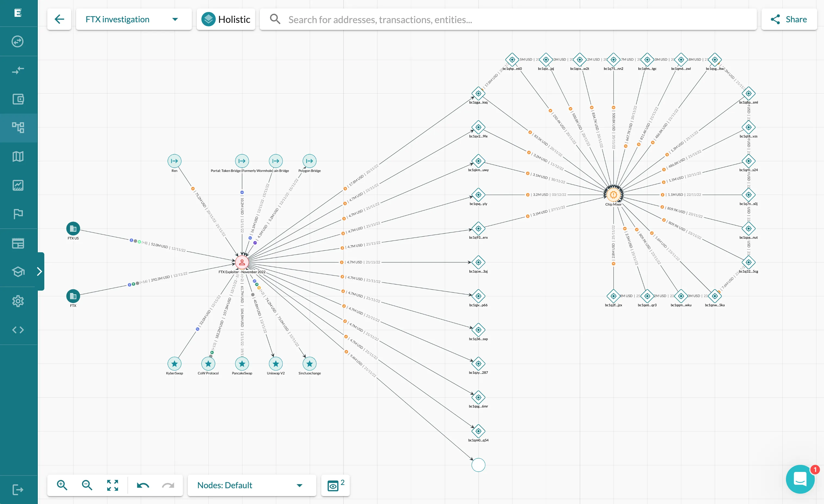This screenshot has height=504, width=824.
Task: Zoom in on the graph canvas
Action: 62,485
